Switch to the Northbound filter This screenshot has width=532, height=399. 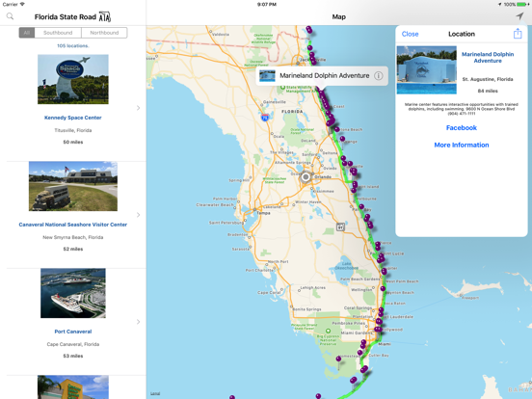[x=104, y=33]
